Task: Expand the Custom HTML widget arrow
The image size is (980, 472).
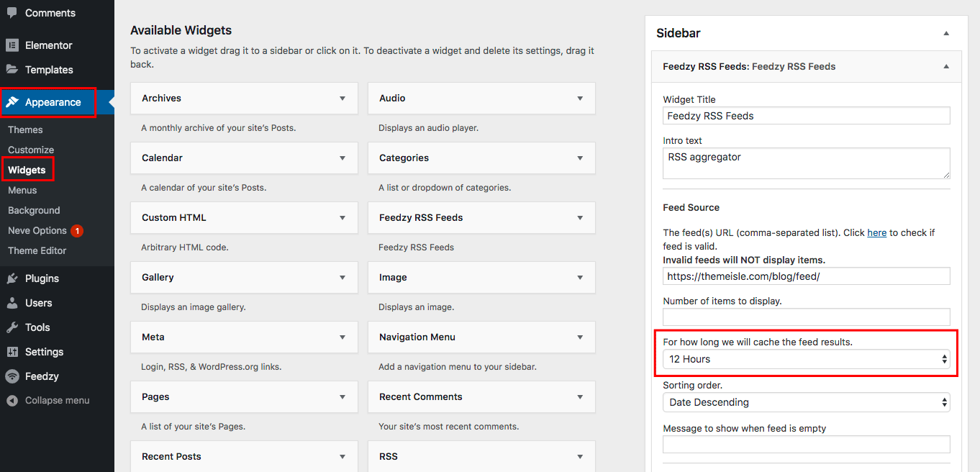Action: [x=342, y=218]
